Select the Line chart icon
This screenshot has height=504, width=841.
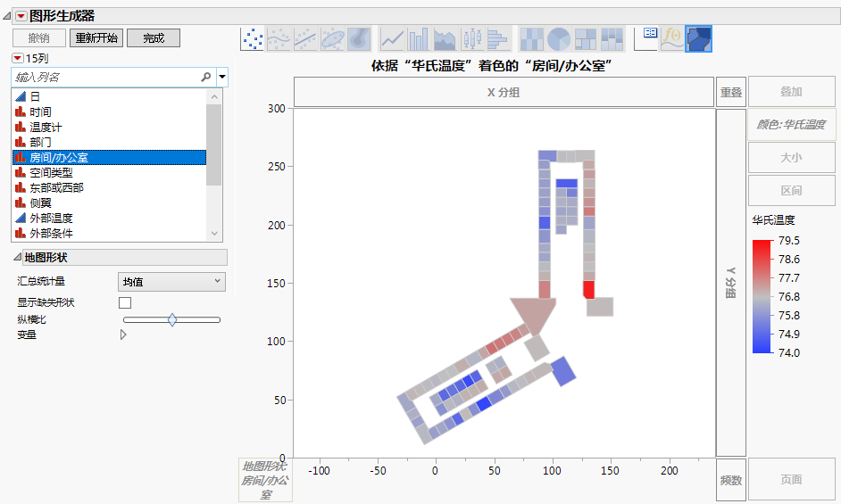coord(392,38)
